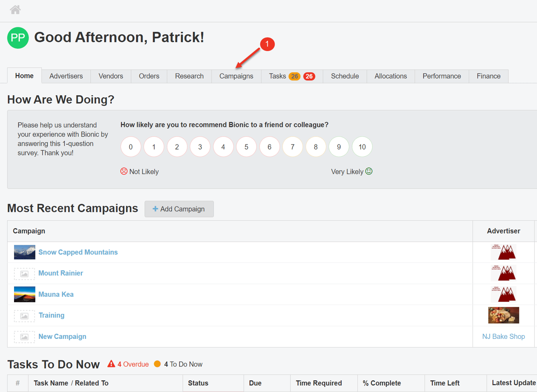Select rating 0 on the recommendation survey
Viewport: 537px width, 392px height.
[131, 146]
